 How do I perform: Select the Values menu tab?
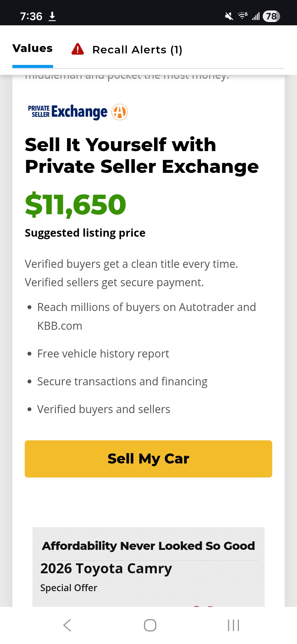32,48
